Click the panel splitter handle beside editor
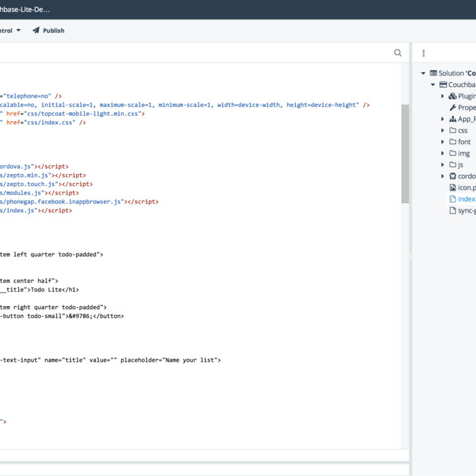Screen dimensions: 476x476 point(411,257)
